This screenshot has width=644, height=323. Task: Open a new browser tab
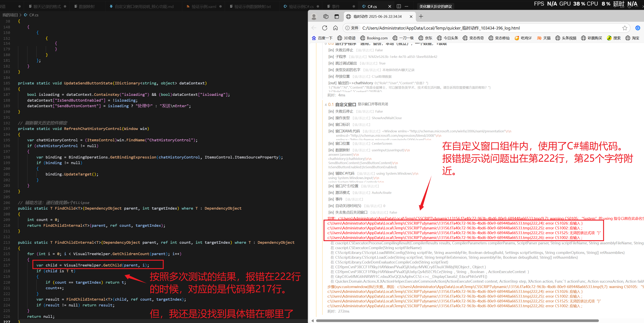(x=421, y=17)
